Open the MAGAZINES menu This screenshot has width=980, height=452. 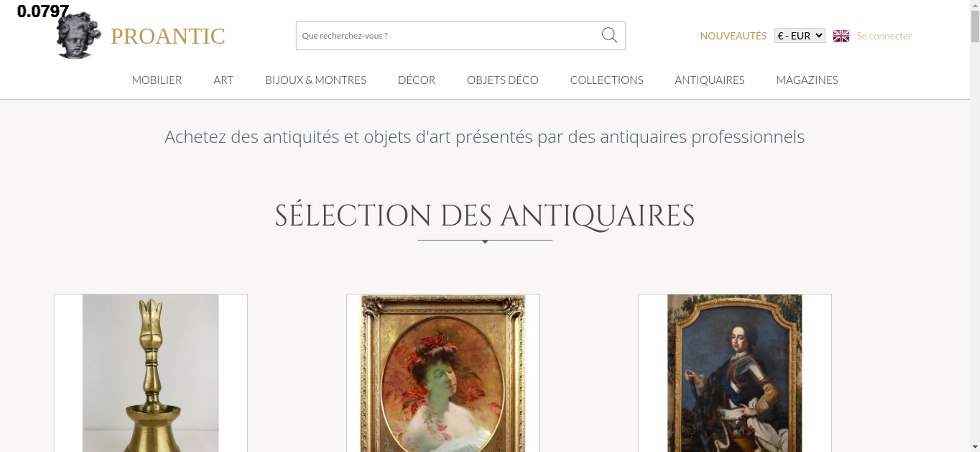807,80
